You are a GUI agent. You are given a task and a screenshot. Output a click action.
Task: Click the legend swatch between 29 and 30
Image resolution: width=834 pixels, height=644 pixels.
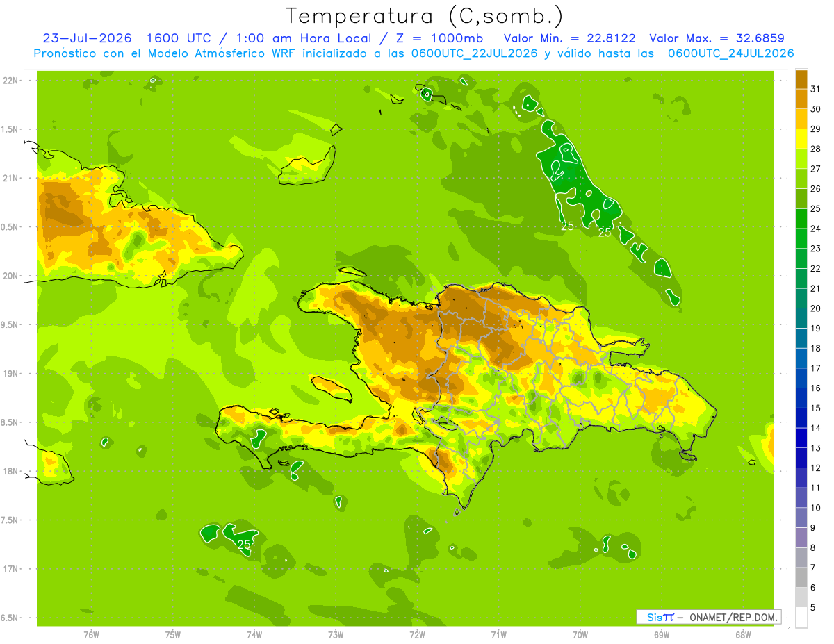[801, 119]
